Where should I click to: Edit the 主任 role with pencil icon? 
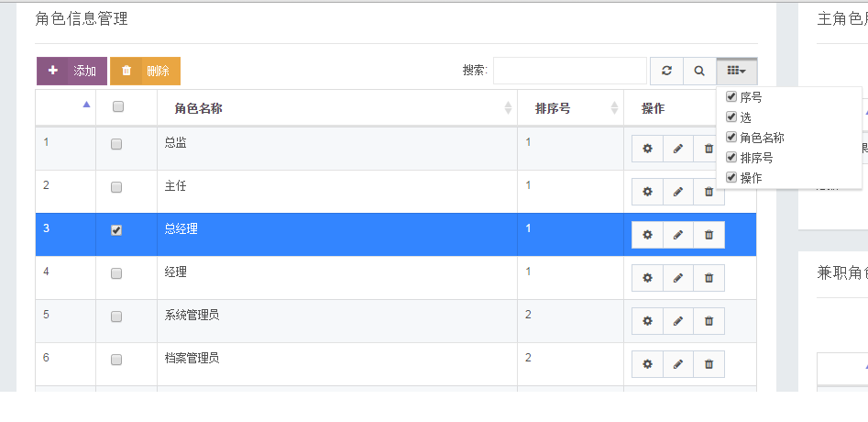(x=678, y=192)
